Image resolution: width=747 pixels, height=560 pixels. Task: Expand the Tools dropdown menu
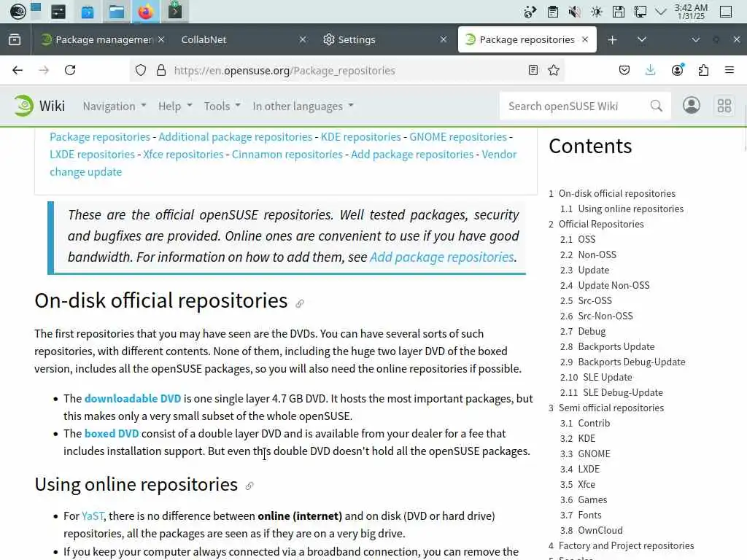pos(222,106)
